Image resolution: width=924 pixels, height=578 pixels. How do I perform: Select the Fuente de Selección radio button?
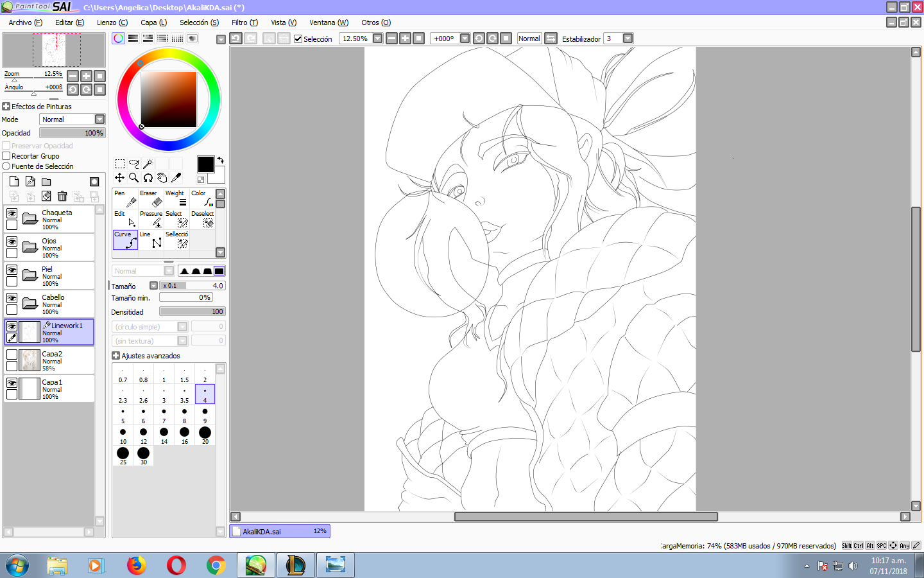[6, 166]
